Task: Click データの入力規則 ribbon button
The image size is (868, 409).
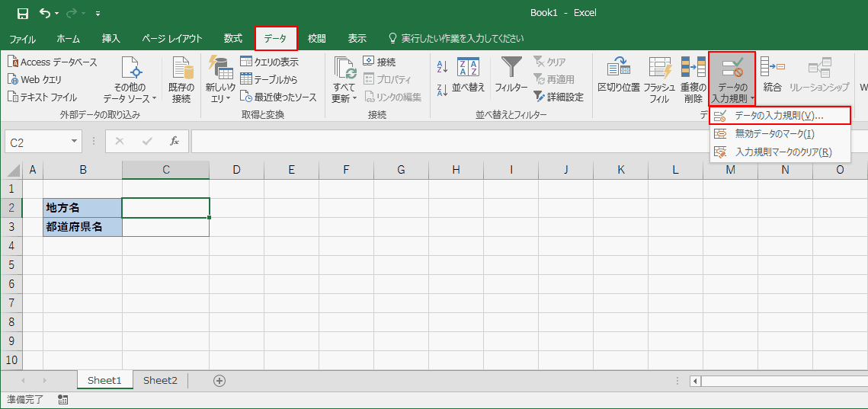Action: pyautogui.click(x=732, y=80)
